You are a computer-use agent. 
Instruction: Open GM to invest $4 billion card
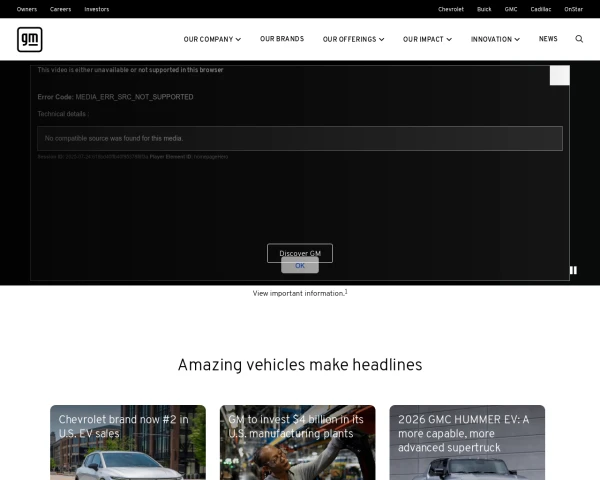tap(297, 442)
